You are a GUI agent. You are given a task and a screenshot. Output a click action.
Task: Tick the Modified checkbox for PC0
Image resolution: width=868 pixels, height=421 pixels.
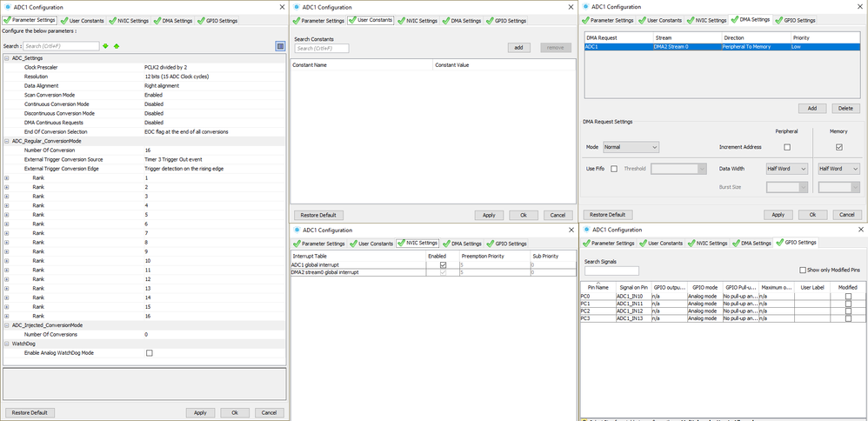[848, 297]
